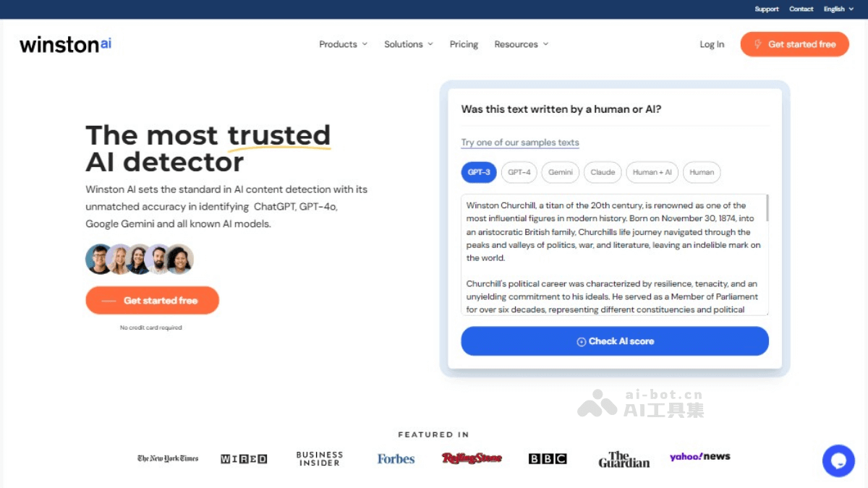Click the WIRED logo
This screenshot has height=488, width=868.
[x=244, y=459]
